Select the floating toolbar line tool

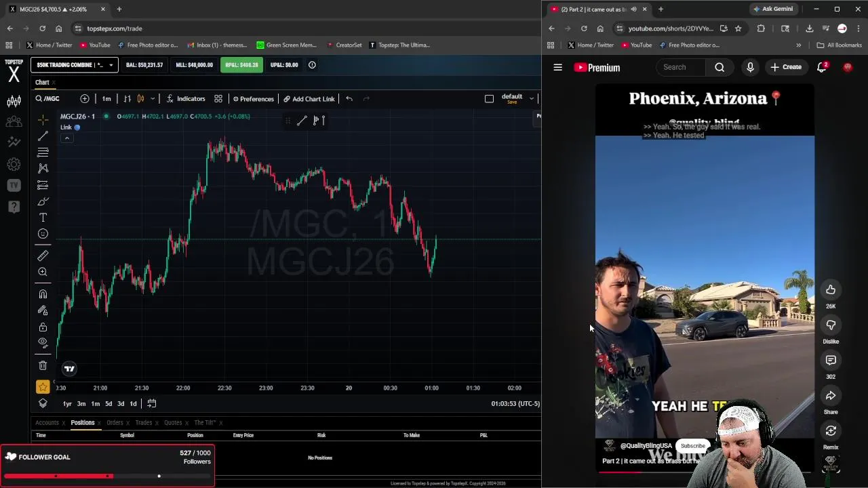pos(302,121)
